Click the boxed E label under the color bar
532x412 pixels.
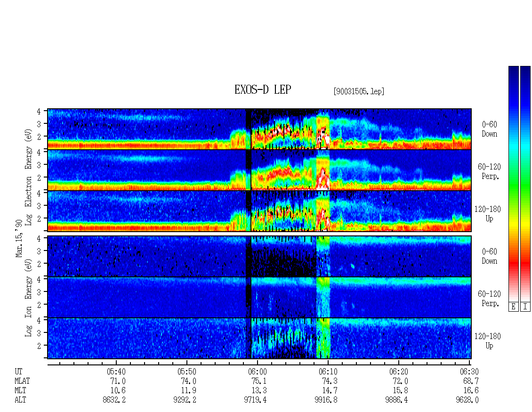click(x=513, y=307)
